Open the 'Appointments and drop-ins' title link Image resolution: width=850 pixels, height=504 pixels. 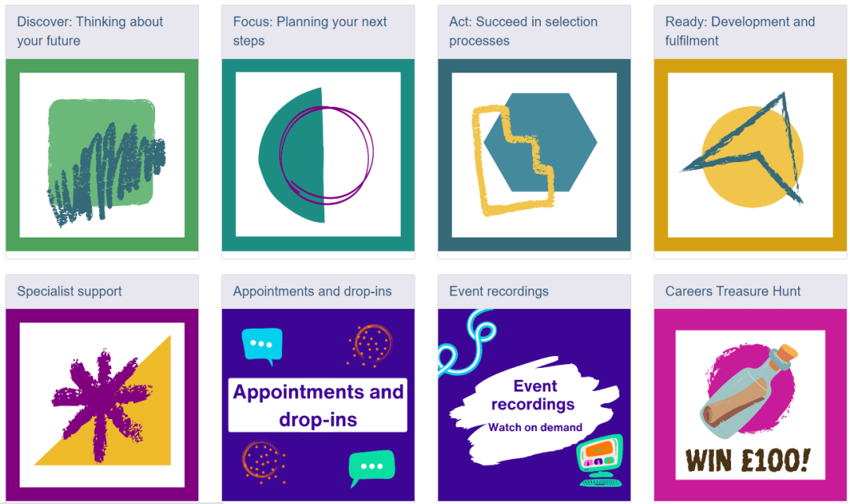[312, 291]
